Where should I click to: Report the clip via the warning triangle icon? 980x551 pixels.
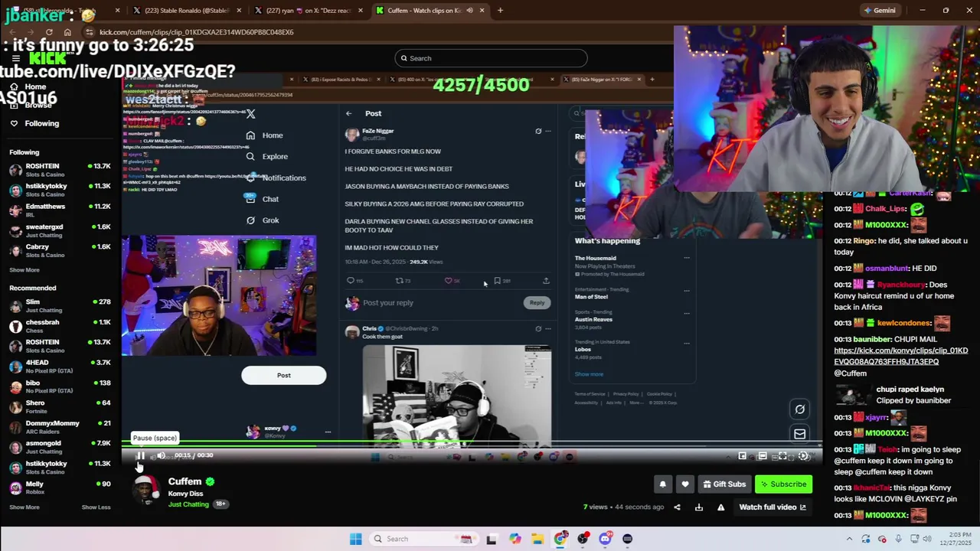point(720,507)
